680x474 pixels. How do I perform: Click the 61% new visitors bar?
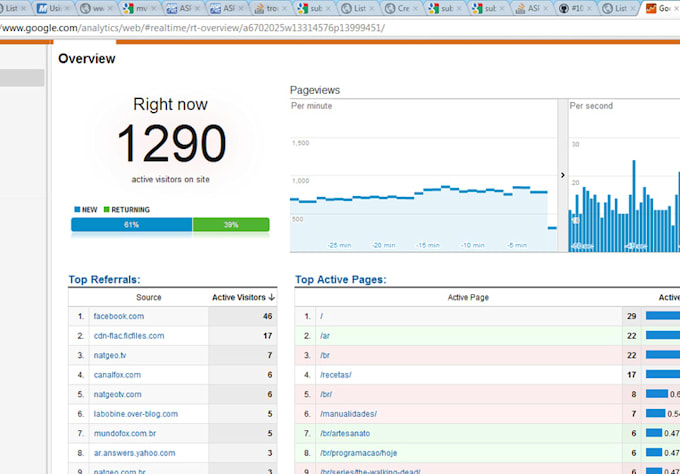[x=131, y=225]
